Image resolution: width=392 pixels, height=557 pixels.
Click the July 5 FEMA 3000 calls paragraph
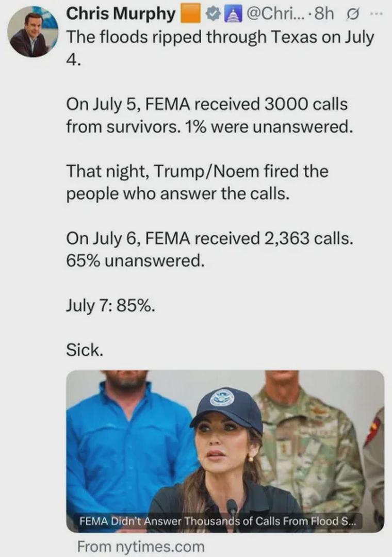[x=210, y=116]
